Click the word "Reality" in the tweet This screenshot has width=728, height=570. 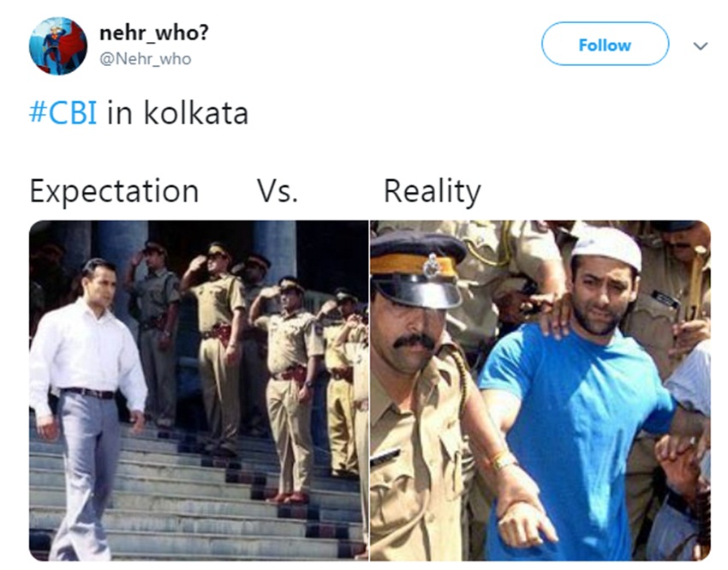[433, 191]
